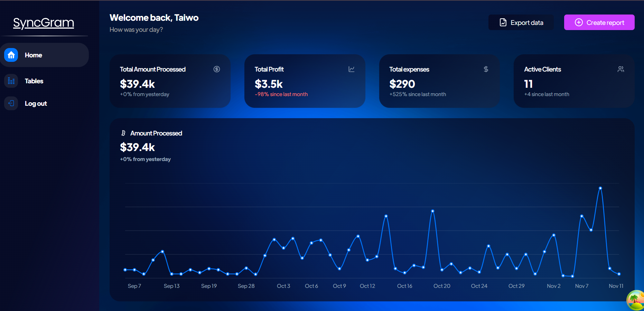The image size is (644, 311).
Task: Click the line chart icon on Total Profit
Action: [x=351, y=69]
